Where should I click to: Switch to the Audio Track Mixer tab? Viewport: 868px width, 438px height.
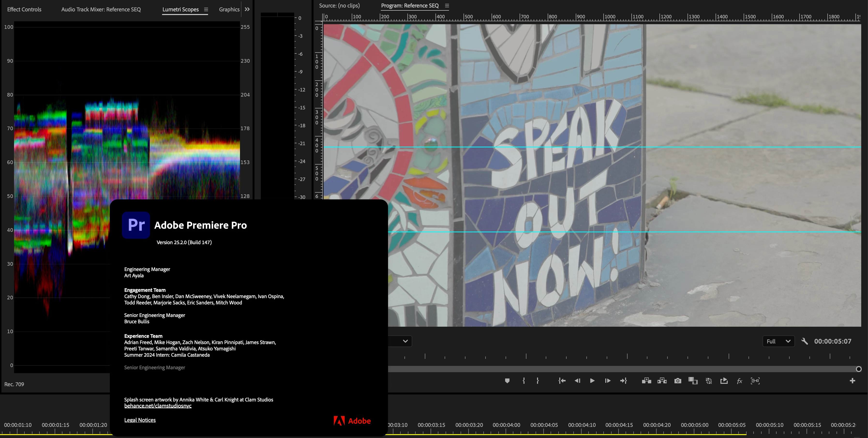click(101, 9)
